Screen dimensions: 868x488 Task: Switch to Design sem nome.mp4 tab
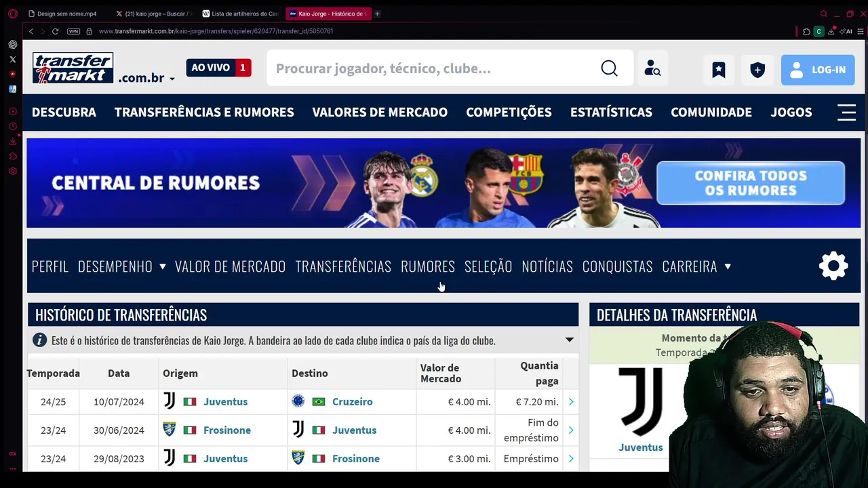66,14
